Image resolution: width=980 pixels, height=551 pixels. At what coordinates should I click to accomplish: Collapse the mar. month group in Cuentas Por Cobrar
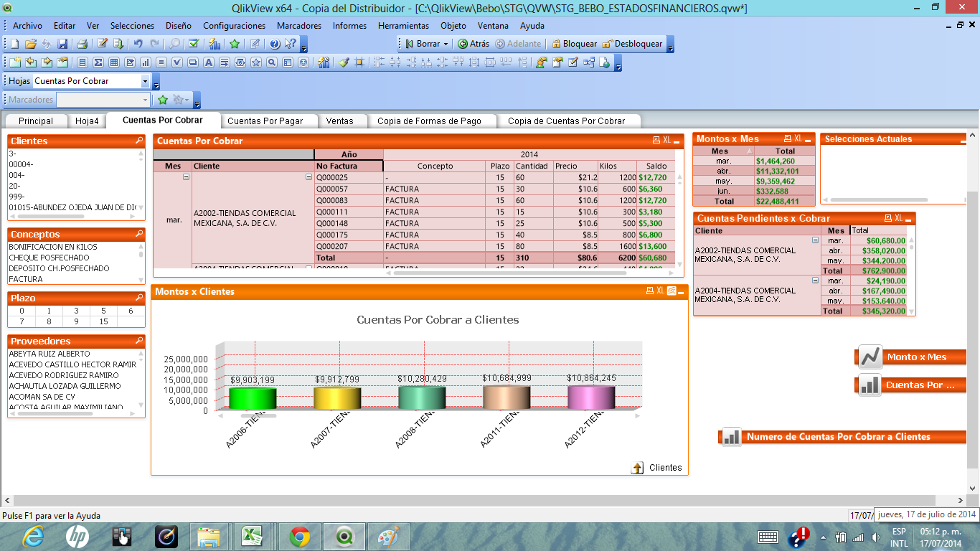(187, 176)
